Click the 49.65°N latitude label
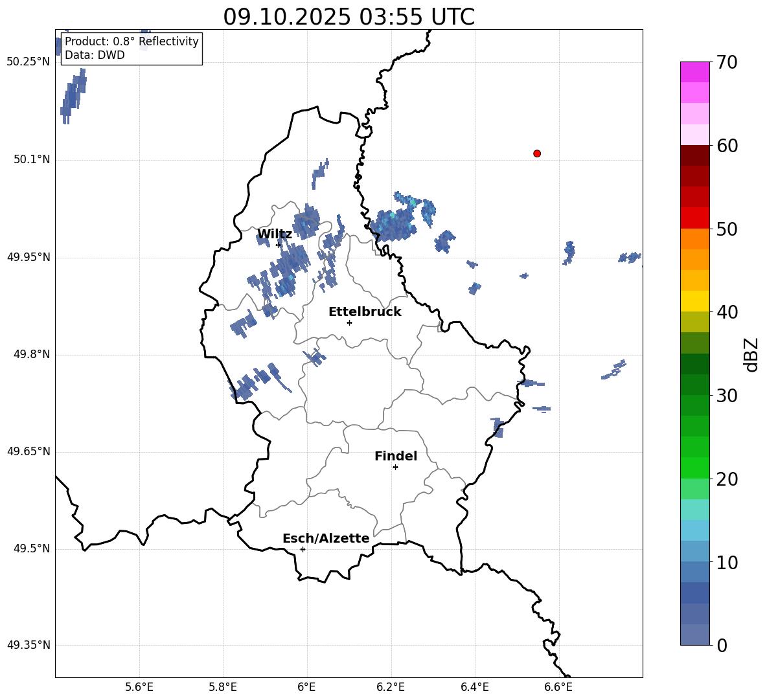 click(29, 451)
